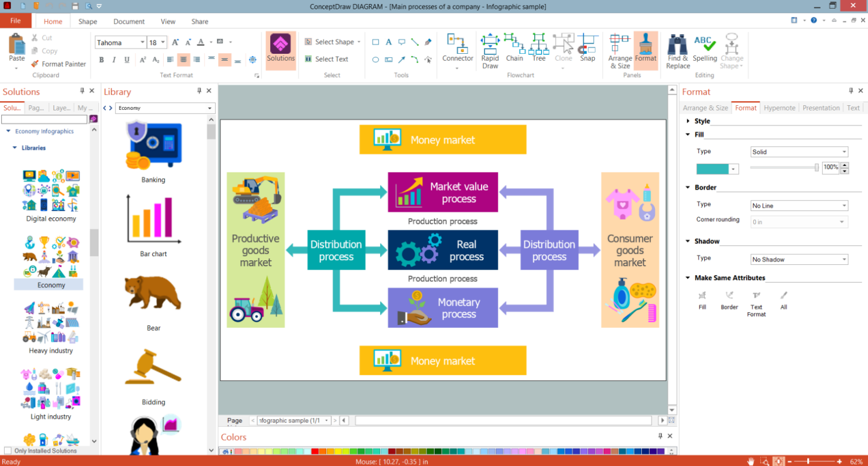
Task: Toggle left text alignment
Action: coord(171,60)
